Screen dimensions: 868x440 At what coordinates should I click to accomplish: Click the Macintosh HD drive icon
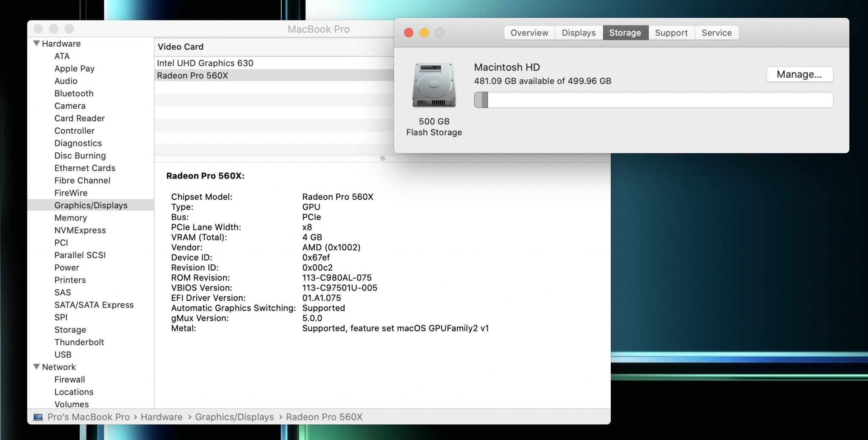(x=434, y=85)
